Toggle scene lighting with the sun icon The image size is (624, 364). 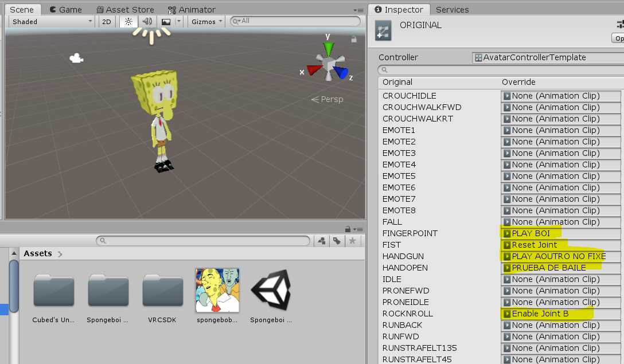point(128,21)
